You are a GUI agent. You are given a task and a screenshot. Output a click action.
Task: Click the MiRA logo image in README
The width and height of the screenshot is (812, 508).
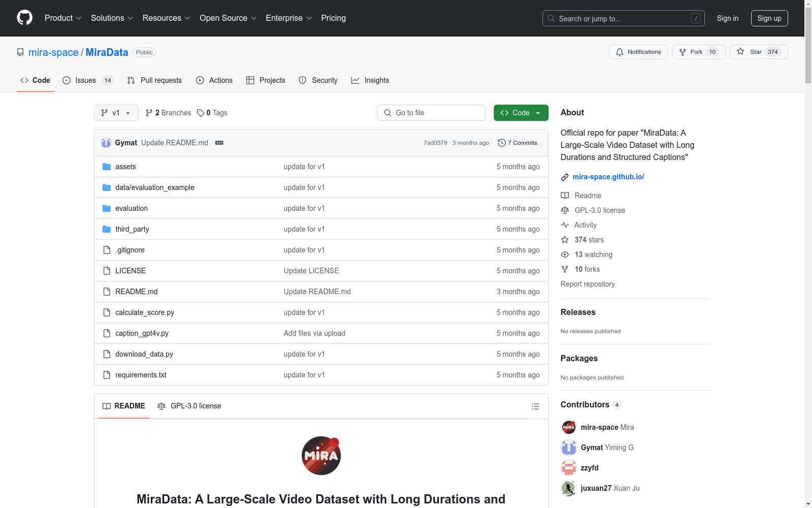[x=321, y=456]
